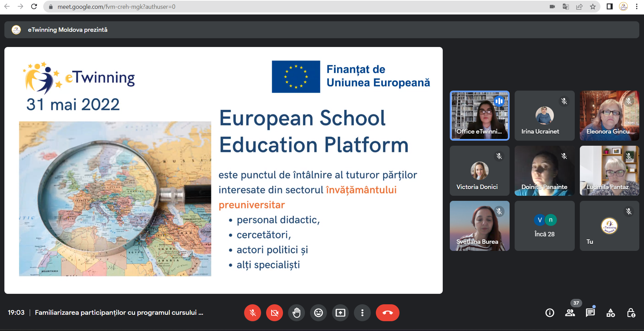
Task: Click the eTwinning Moldova prezintă presentation banner
Action: click(x=321, y=30)
